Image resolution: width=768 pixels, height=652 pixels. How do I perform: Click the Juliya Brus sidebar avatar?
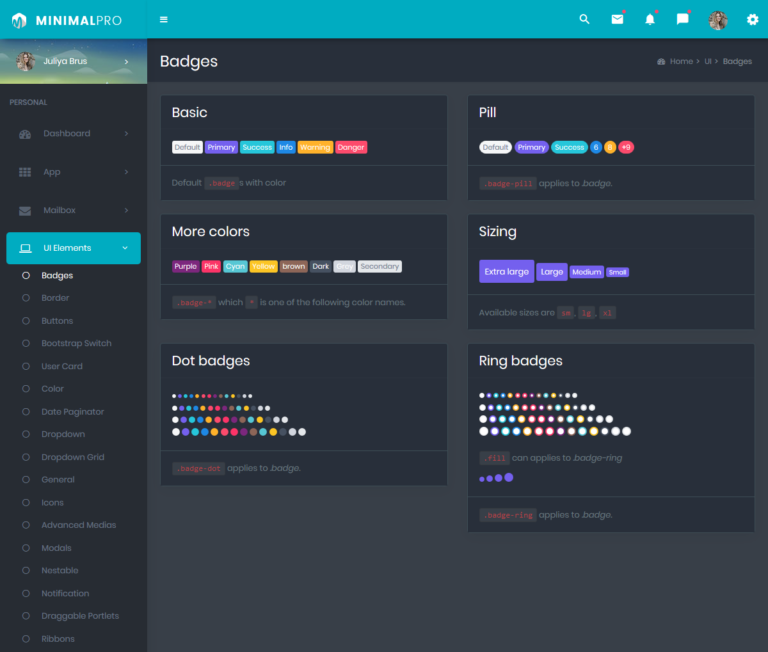click(25, 62)
